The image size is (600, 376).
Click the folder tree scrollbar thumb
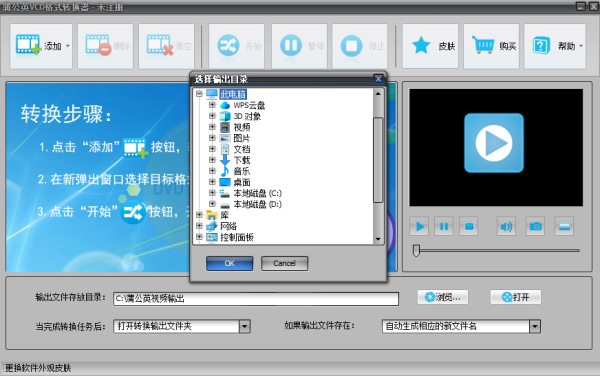pos(378,160)
